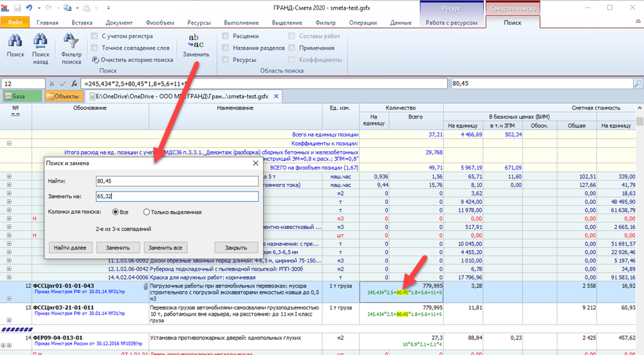Image resolution: width=644 pixels, height=355 pixels.
Task: Click the fx function icon
Action: click(x=74, y=83)
